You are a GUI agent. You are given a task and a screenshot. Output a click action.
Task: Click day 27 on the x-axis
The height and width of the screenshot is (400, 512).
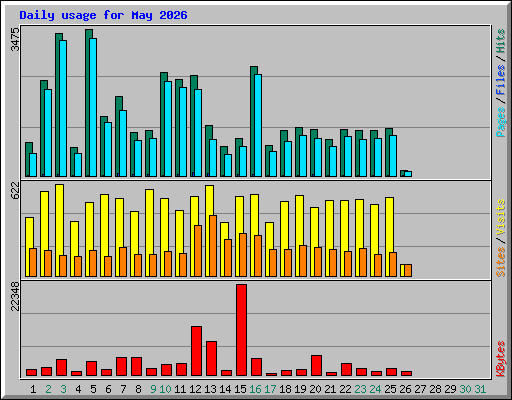pos(420,389)
